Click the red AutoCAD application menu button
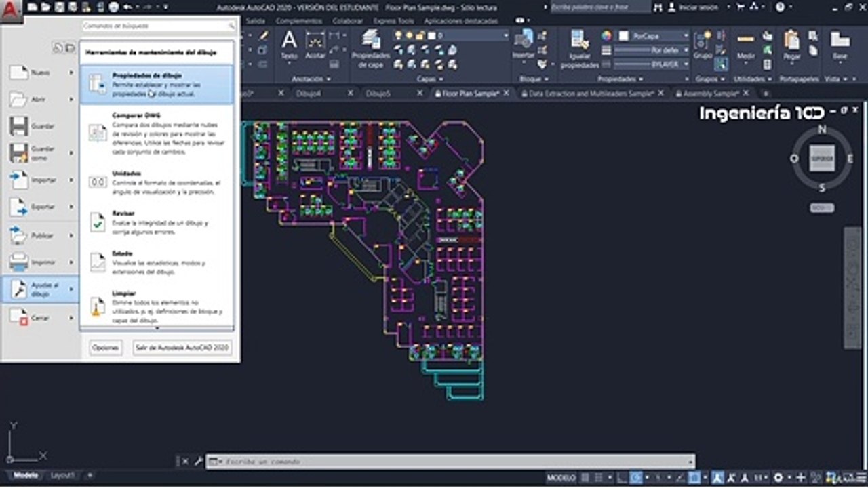This screenshot has width=868, height=488. (x=11, y=12)
